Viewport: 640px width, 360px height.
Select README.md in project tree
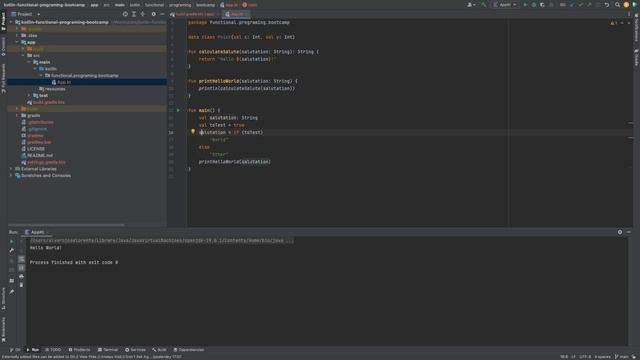(37, 156)
